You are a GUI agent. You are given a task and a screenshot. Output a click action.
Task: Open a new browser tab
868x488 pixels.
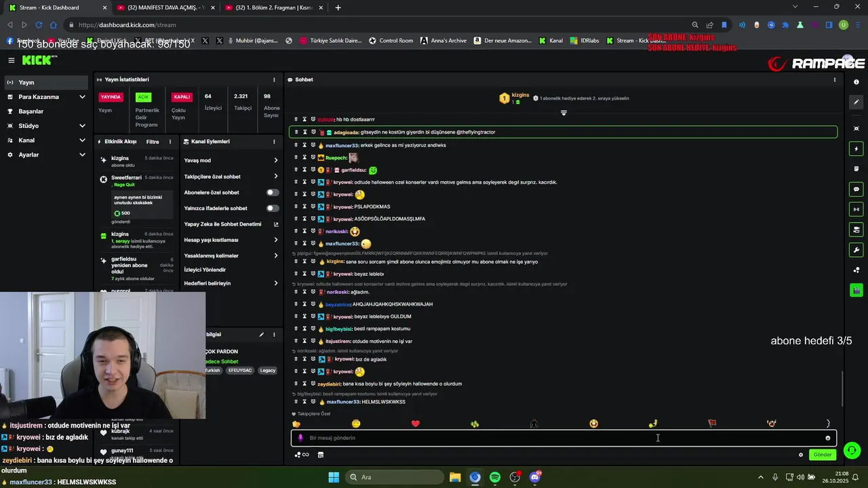338,7
